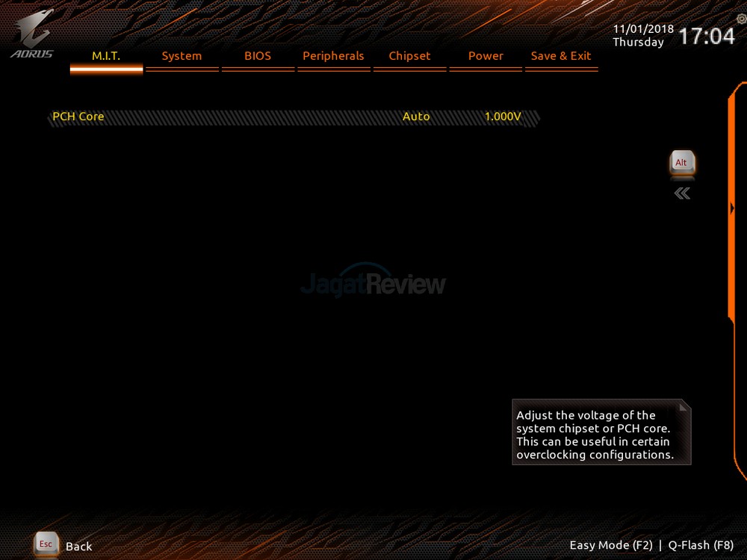
Task: Switch to the M.I.T. tab
Action: 106,56
